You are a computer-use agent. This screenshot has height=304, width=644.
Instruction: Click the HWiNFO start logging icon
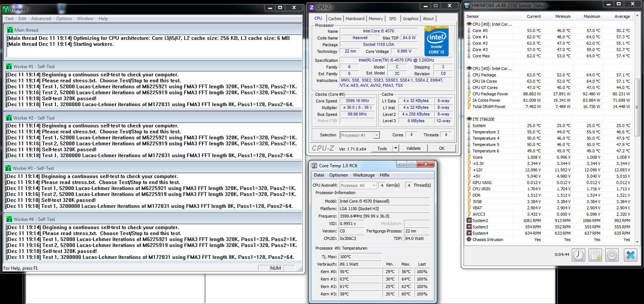point(595,255)
